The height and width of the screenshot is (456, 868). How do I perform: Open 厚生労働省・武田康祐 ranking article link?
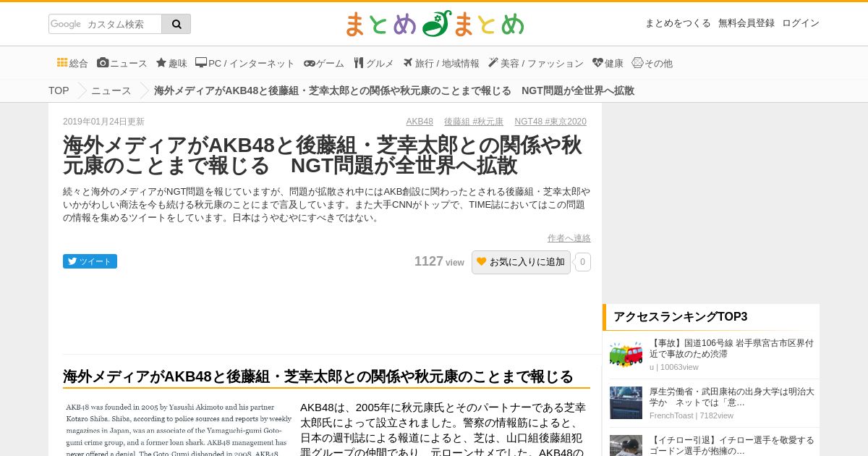pyautogui.click(x=731, y=397)
